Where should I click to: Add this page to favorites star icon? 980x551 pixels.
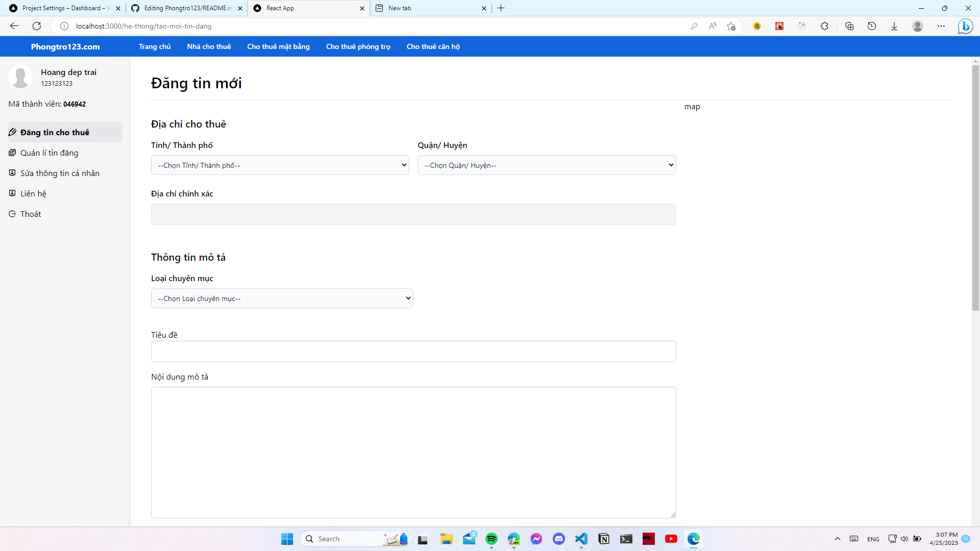(x=731, y=26)
